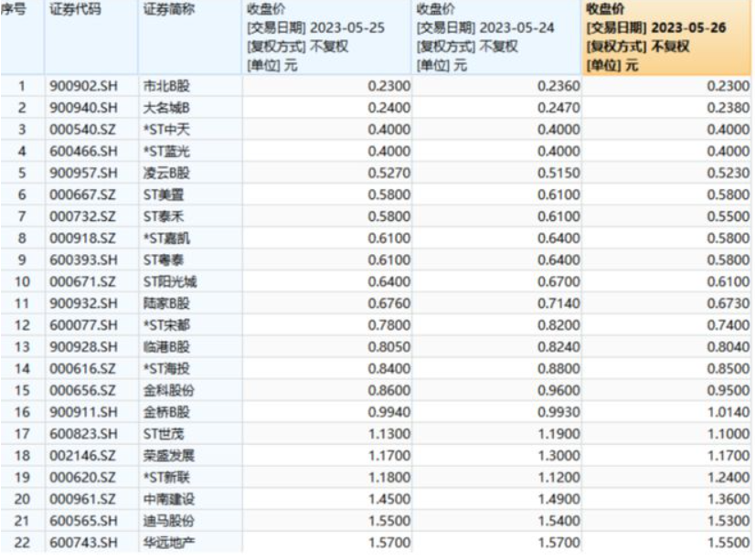Click security code 000918.SZ

click(x=82, y=238)
